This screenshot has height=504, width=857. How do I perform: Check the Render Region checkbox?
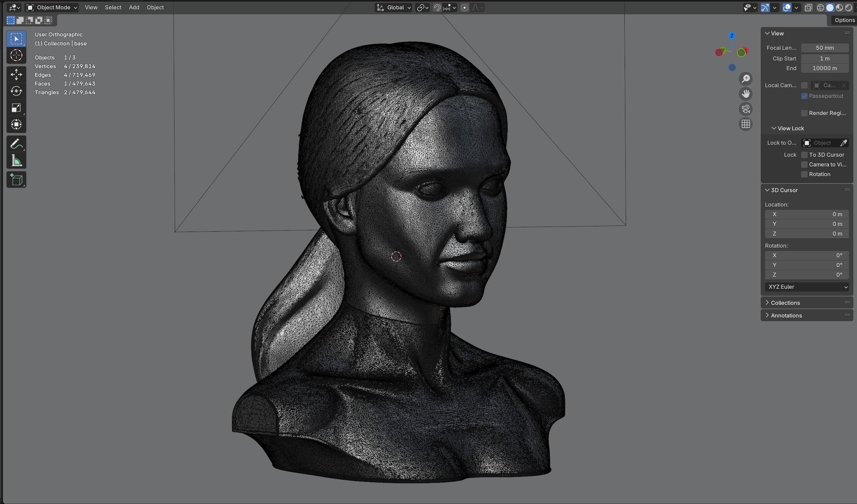(804, 113)
